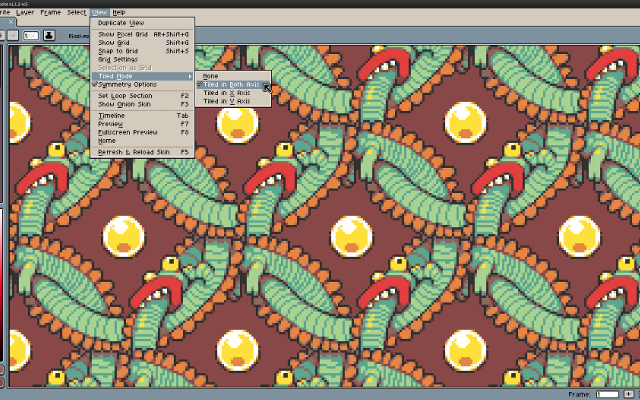This screenshot has width=640, height=400.
Task: Show the Timeline
Action: pyautogui.click(x=142, y=116)
